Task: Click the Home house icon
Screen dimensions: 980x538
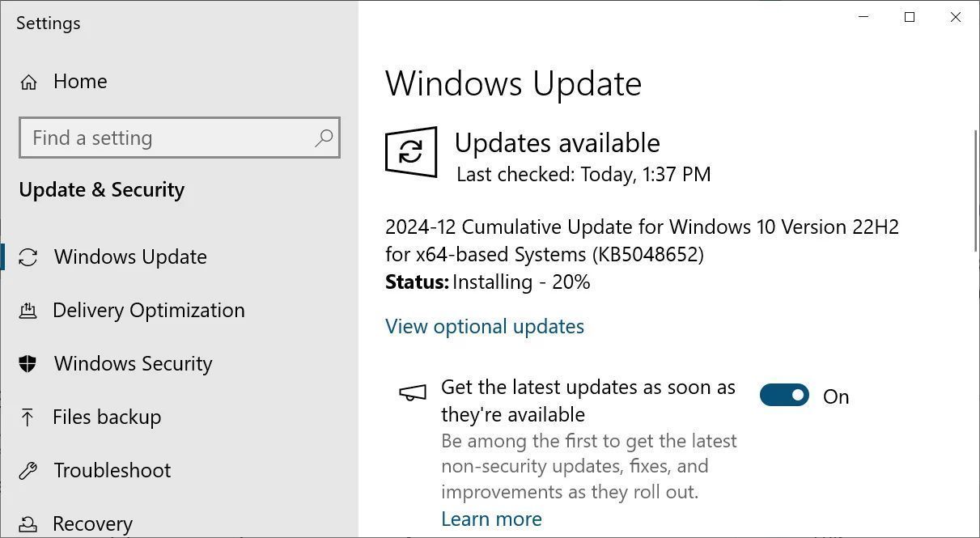Action: click(x=28, y=82)
